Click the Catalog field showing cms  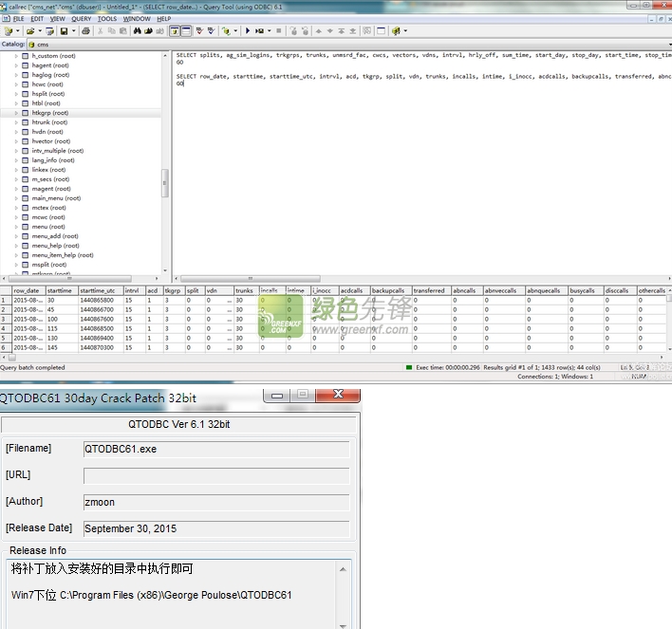coord(349,45)
